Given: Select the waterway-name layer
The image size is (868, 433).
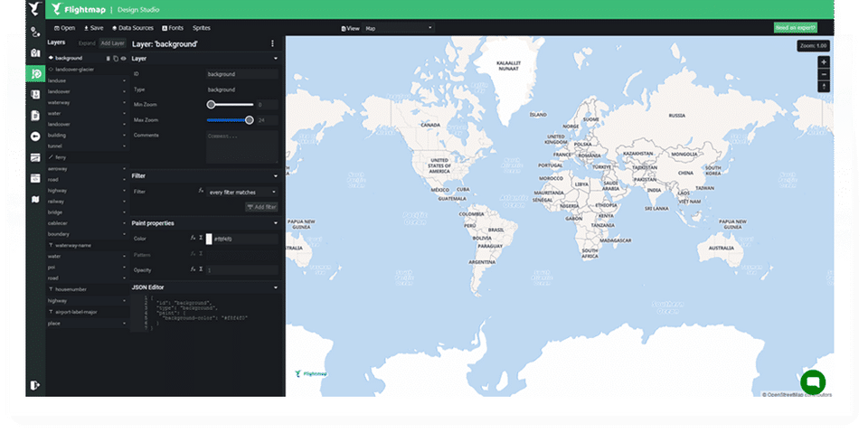Looking at the screenshot, I should 87,245.
